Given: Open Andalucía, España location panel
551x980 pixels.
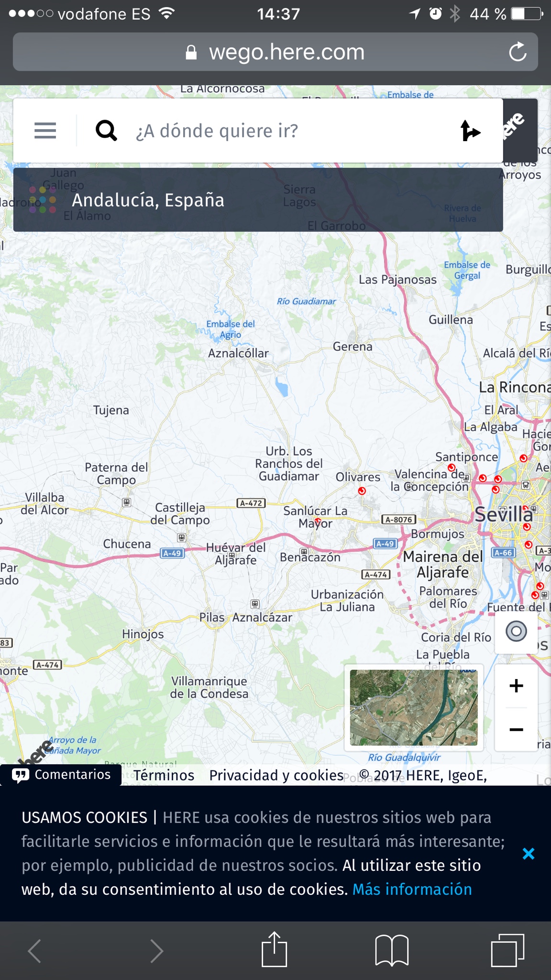Looking at the screenshot, I should (x=258, y=200).
